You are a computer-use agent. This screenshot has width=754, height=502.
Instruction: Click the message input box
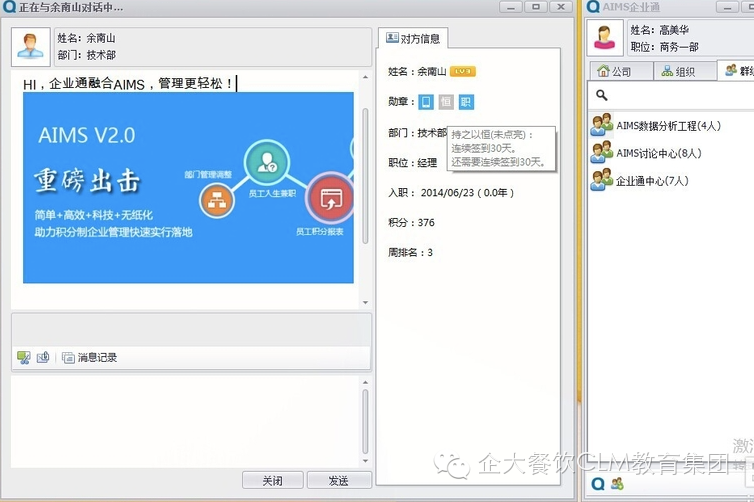185,421
